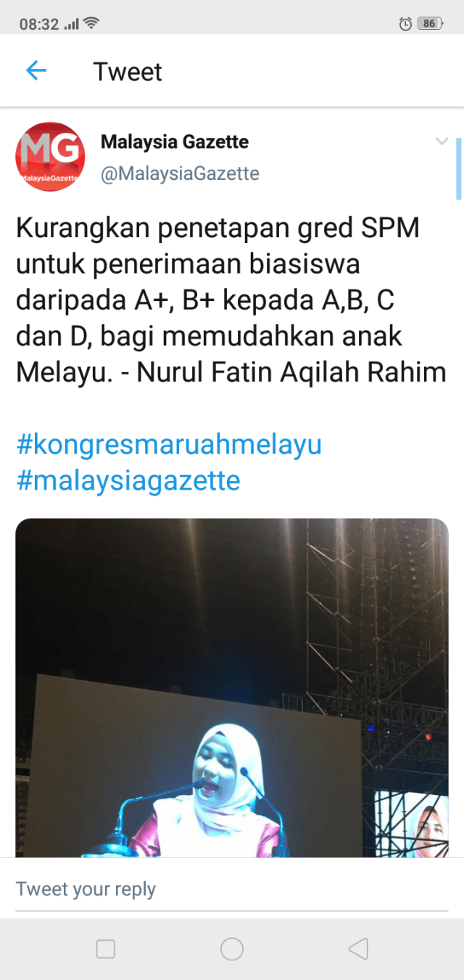Viewport: 464px width, 980px height.
Task: View the @MalaysiaGazette handle
Action: tap(180, 174)
